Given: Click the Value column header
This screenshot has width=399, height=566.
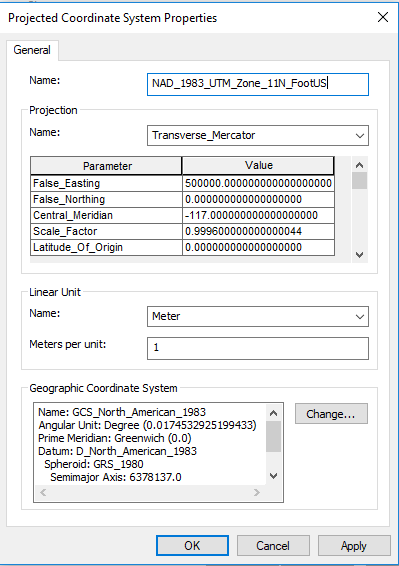Looking at the screenshot, I should click(258, 166).
